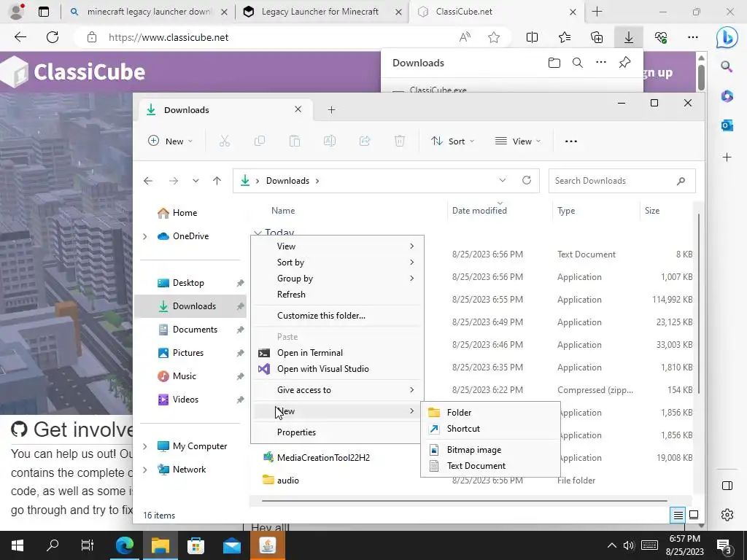Open Windows Start menu
The height and width of the screenshot is (560, 747).
click(18, 545)
